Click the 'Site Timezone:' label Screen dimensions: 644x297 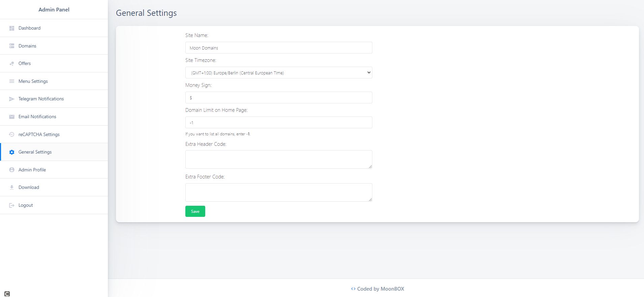[201, 60]
